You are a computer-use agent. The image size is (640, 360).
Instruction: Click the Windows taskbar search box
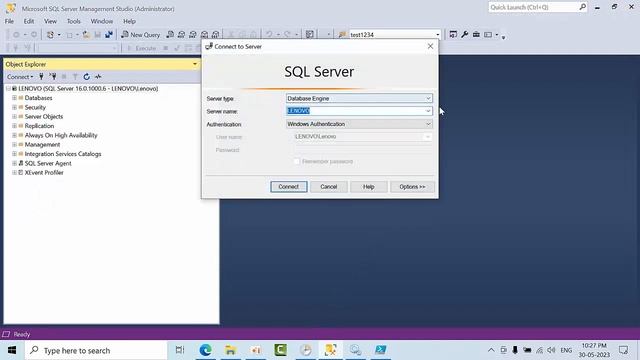(96, 350)
